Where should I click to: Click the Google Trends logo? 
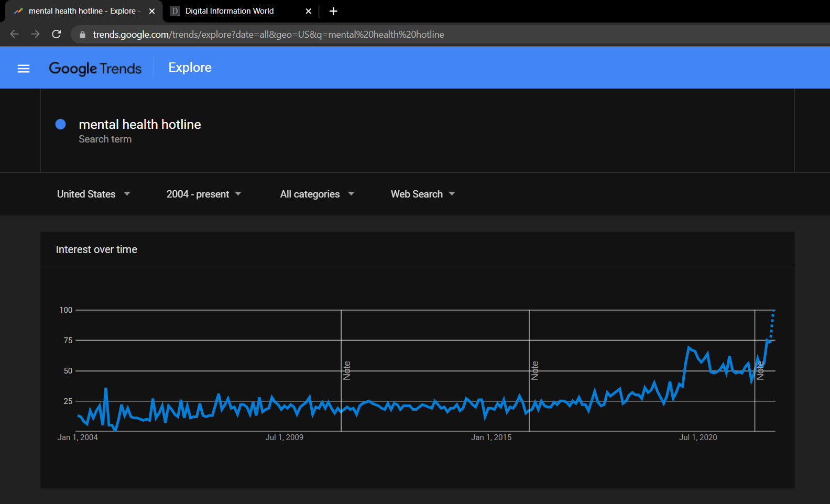pos(95,68)
